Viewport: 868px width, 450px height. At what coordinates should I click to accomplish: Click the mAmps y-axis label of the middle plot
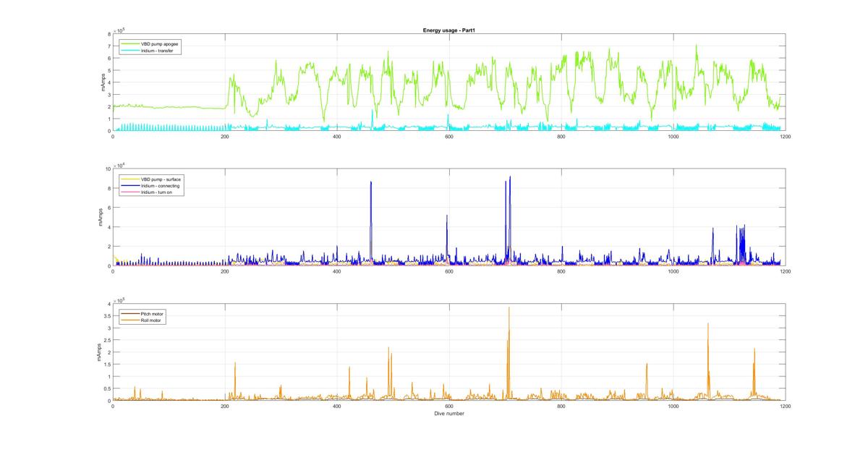(102, 217)
